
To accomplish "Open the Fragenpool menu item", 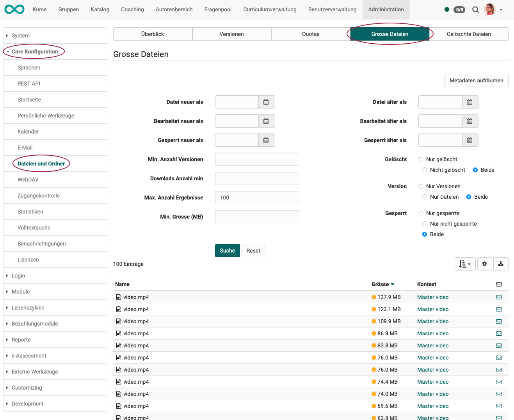I will (x=218, y=9).
